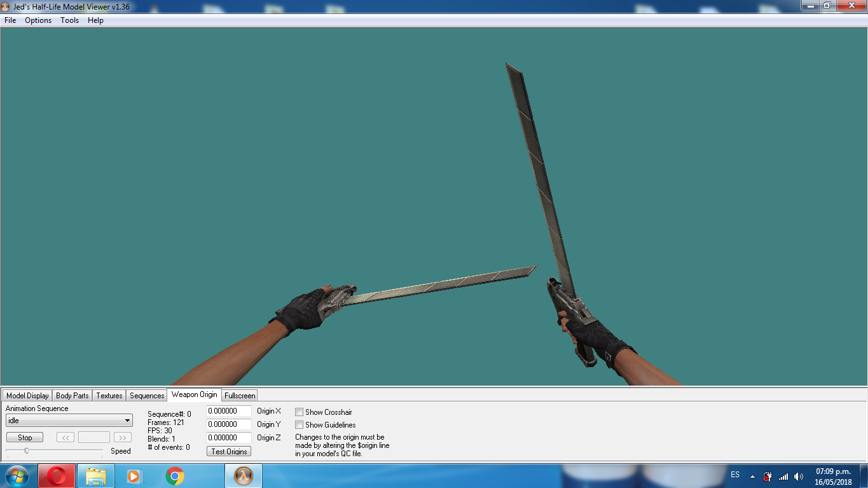868x488 pixels.
Task: Open the media player taskbar icon
Action: pos(134,476)
